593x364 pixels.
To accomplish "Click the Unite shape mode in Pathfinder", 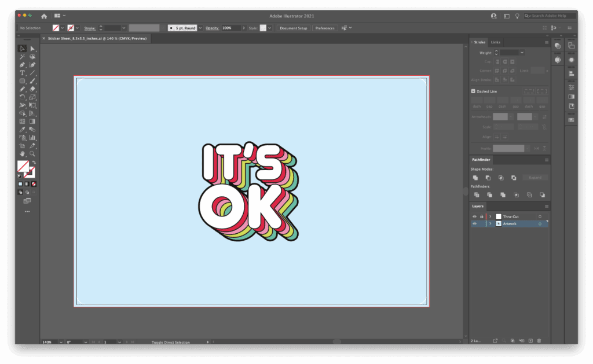I will click(475, 178).
